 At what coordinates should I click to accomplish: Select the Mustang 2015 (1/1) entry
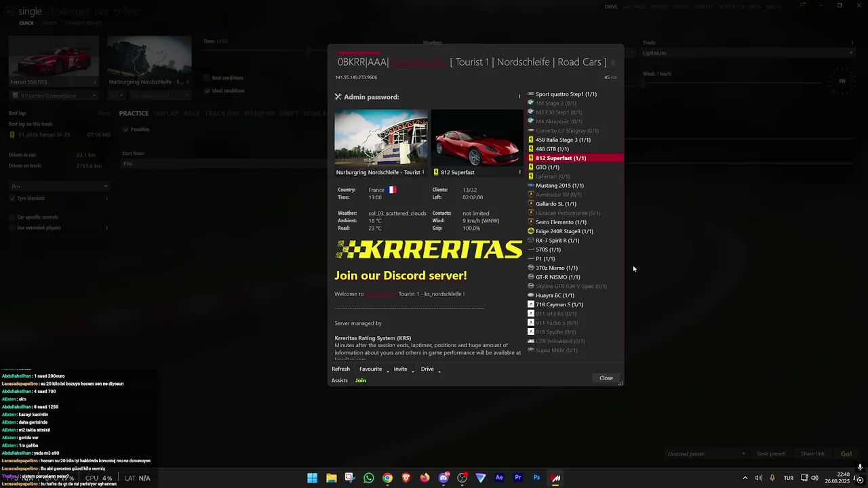tap(575, 186)
